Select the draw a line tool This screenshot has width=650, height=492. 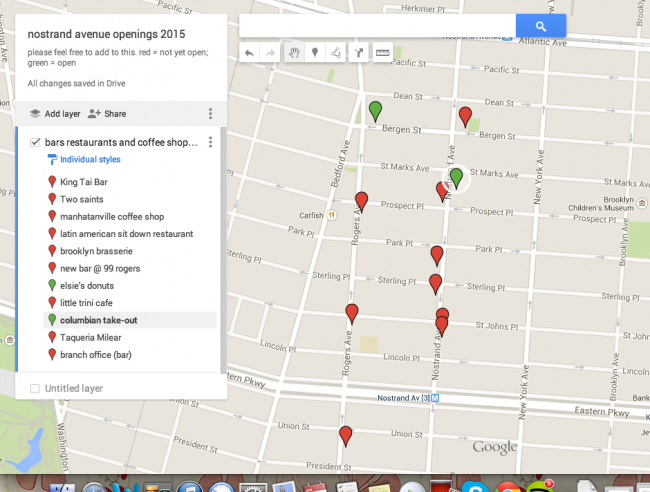(x=336, y=53)
